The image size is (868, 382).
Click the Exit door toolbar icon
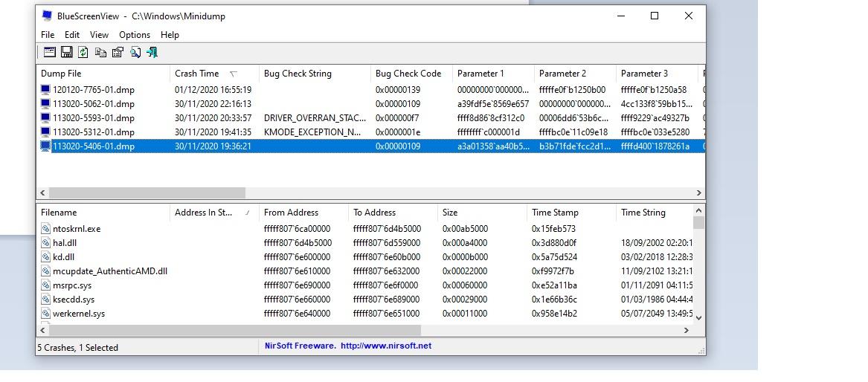[x=152, y=53]
